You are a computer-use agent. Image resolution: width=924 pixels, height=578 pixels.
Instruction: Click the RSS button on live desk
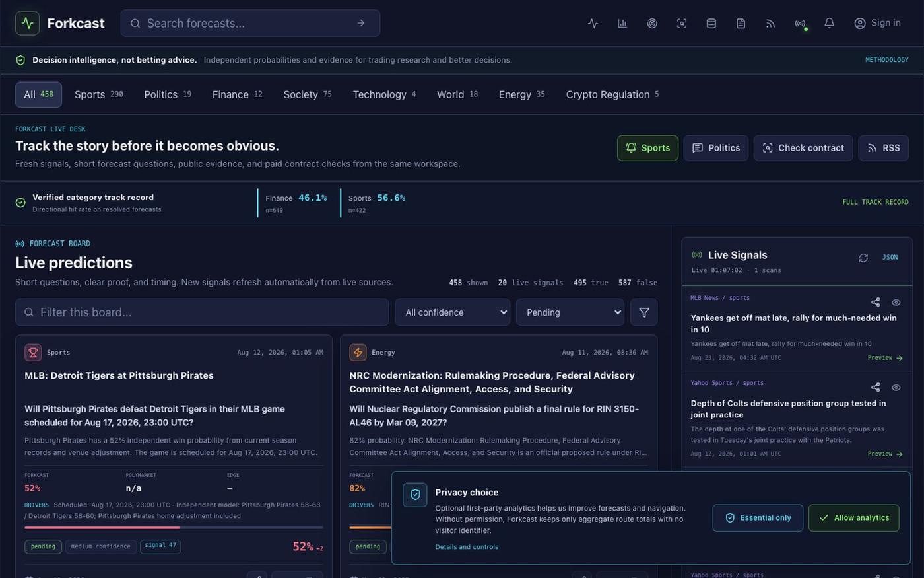pos(883,148)
